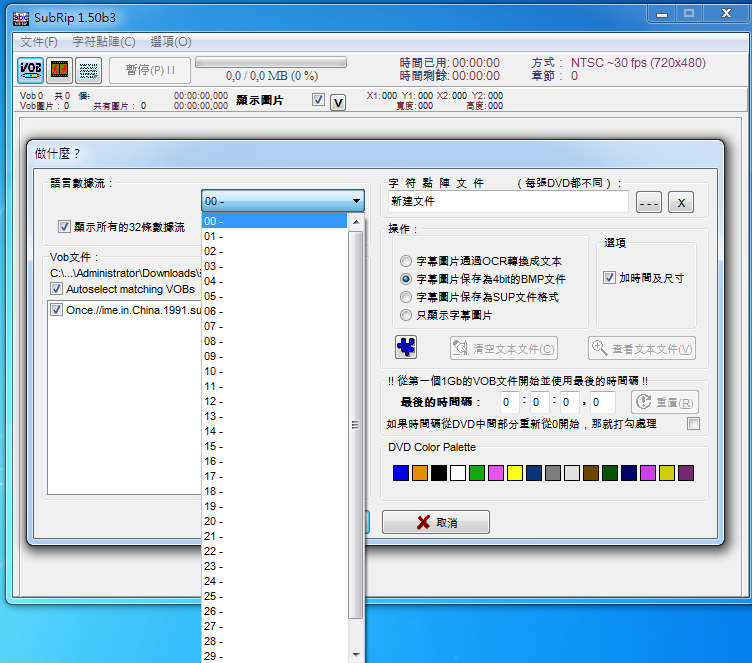Pick the bright green palette swatch
Screen dimensions: 752x663
point(477,473)
